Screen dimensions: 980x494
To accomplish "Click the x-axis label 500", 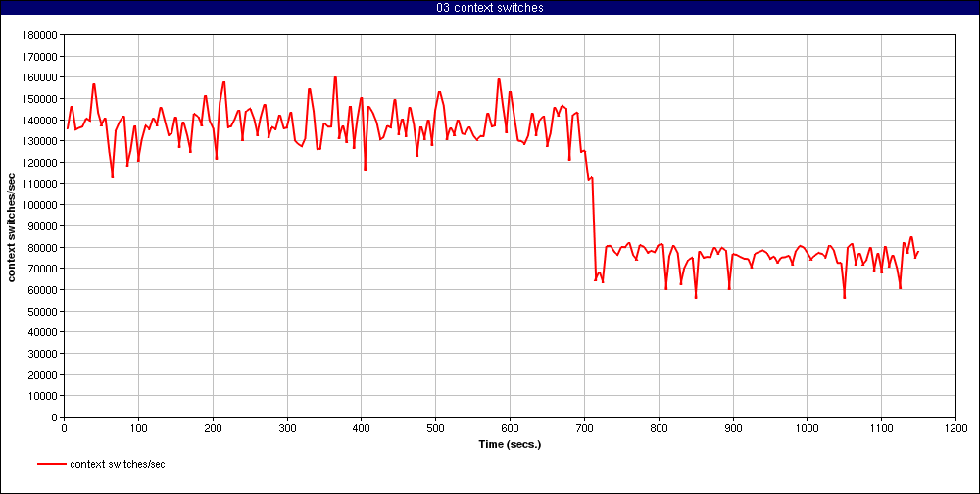I will coord(436,429).
